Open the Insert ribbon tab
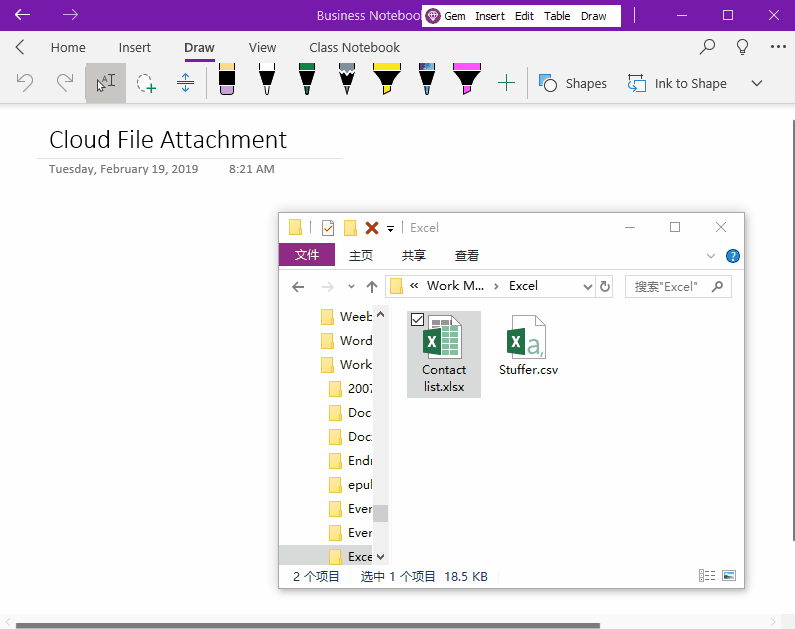 [x=134, y=48]
